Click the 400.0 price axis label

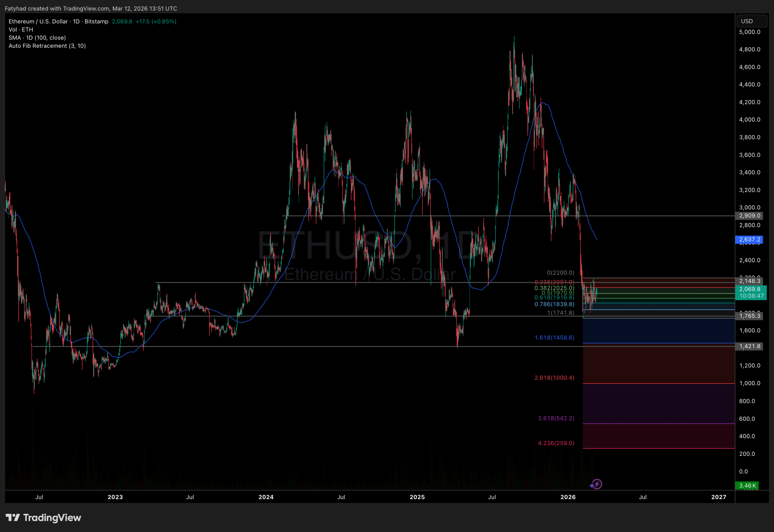[x=747, y=436]
